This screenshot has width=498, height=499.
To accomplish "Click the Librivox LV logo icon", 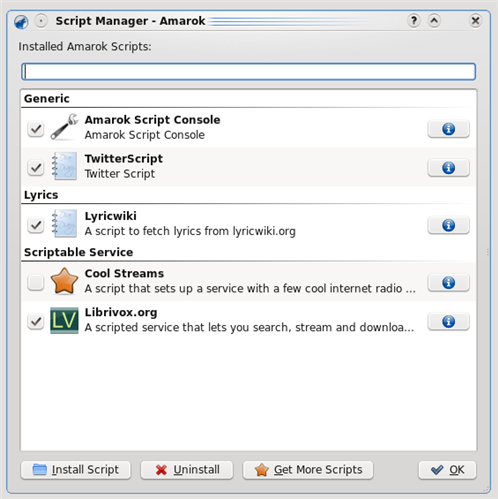I will pyautogui.click(x=64, y=320).
